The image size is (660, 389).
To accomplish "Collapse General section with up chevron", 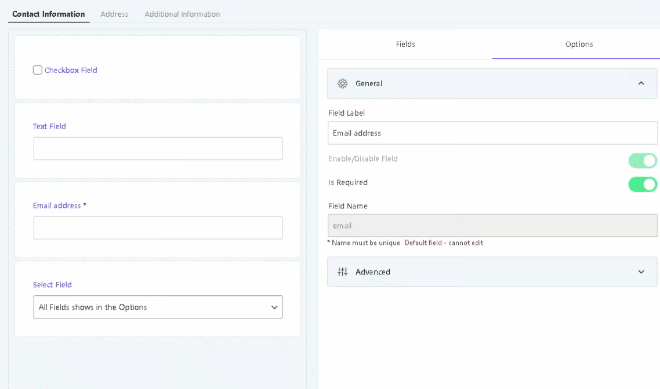I will click(x=641, y=83).
